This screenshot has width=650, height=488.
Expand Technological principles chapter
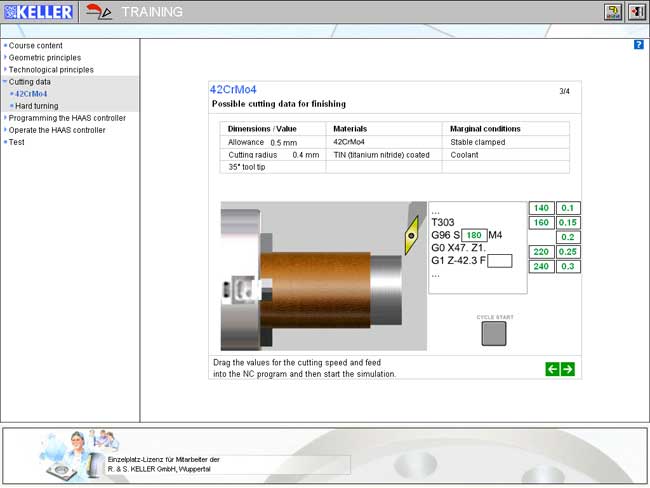point(51,70)
